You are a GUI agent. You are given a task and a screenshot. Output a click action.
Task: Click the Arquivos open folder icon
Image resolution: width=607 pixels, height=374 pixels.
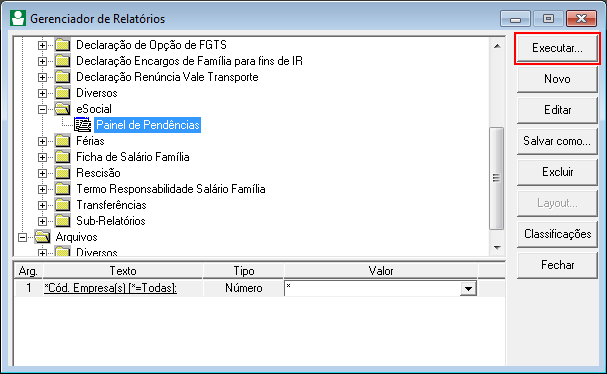click(42, 237)
